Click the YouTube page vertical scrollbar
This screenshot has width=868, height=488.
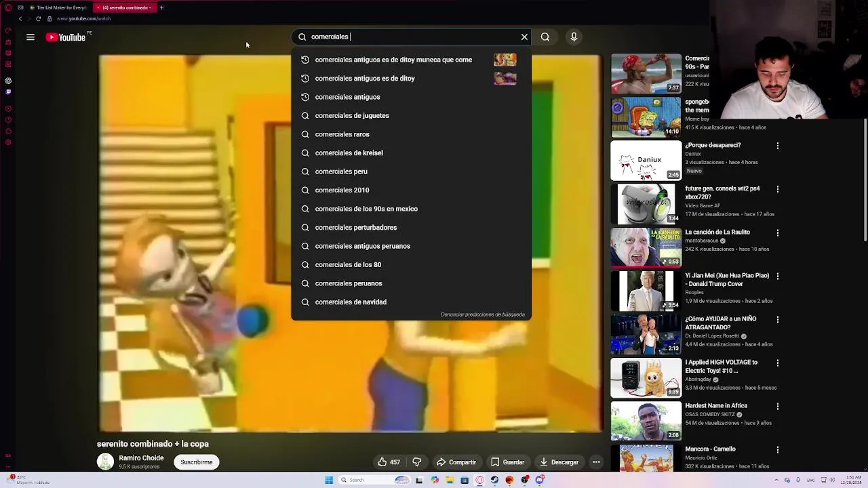click(x=865, y=180)
